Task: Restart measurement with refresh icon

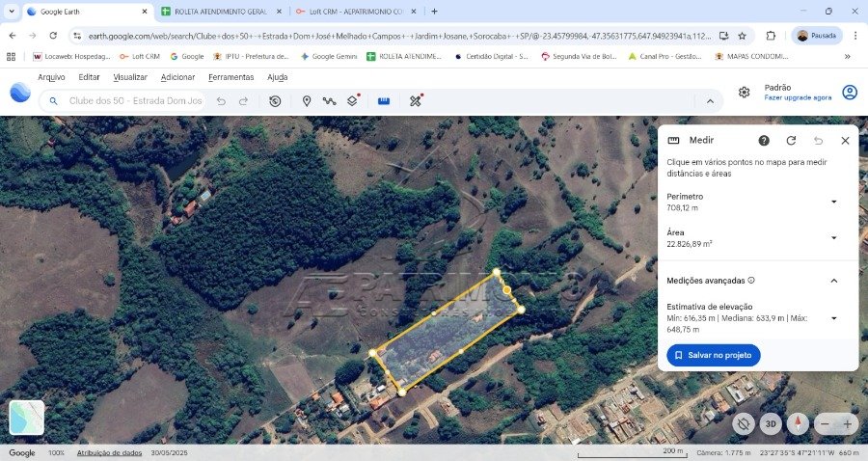Action: point(791,141)
